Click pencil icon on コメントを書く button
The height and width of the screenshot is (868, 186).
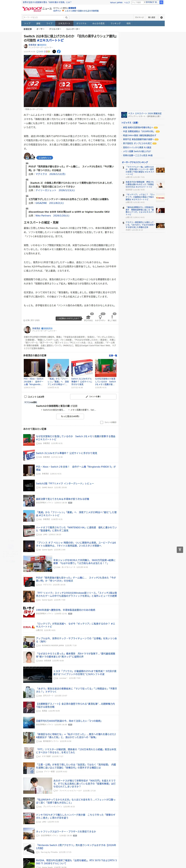(87, 397)
